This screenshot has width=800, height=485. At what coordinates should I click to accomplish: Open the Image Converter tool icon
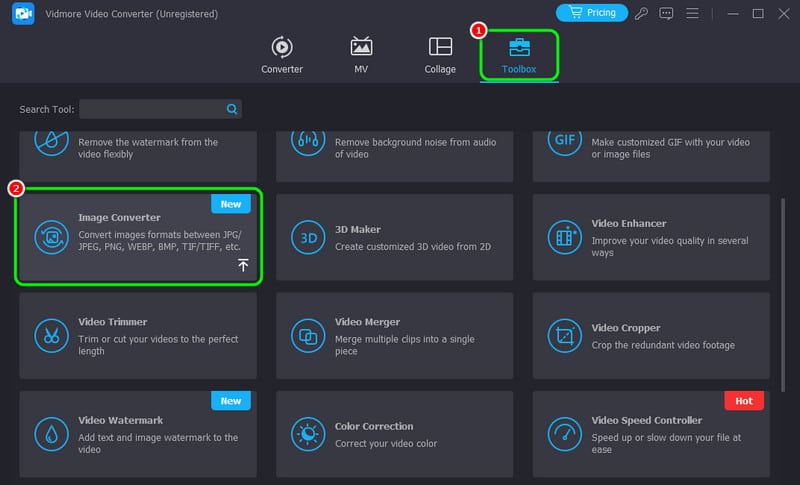tap(49, 236)
